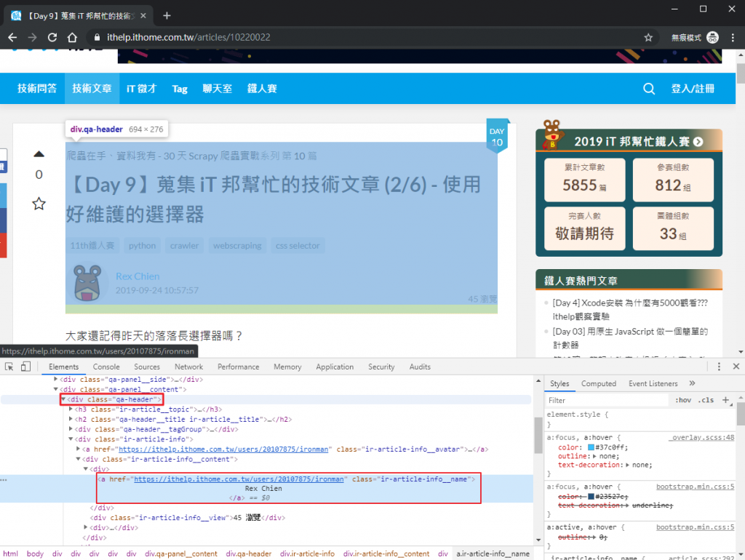
Task: Open the 聊天室 navigation item
Action: [217, 89]
